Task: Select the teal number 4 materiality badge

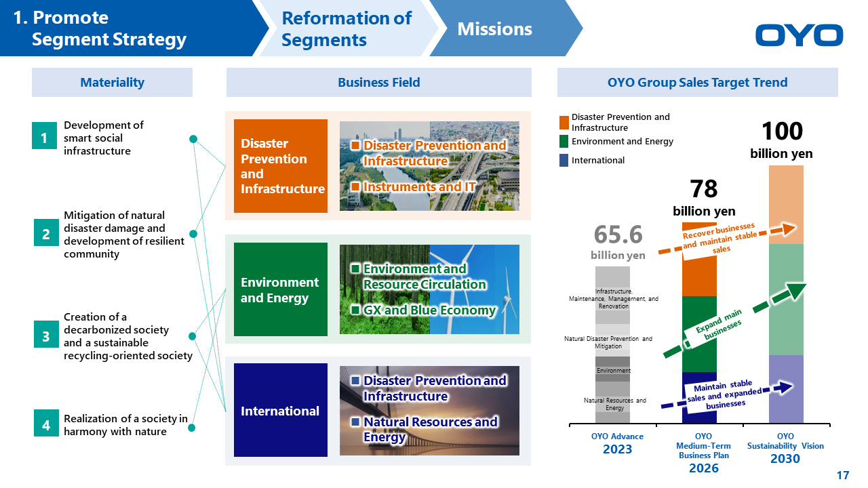Action: tap(45, 425)
